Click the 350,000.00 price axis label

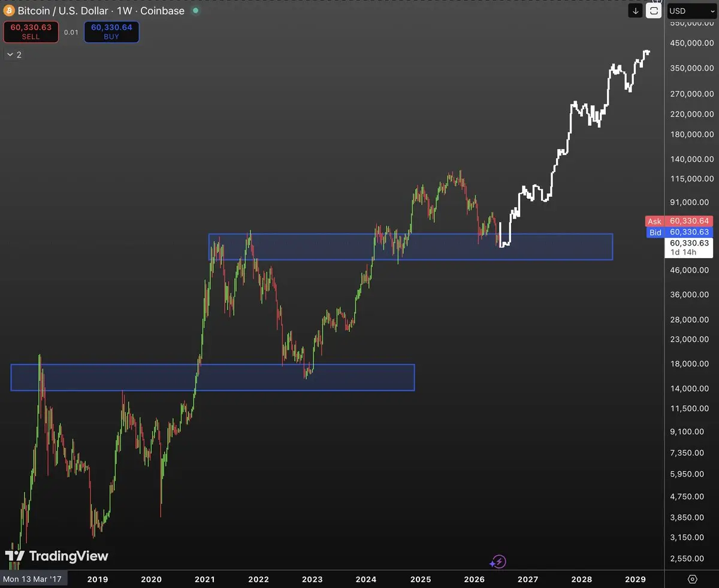[691, 68]
